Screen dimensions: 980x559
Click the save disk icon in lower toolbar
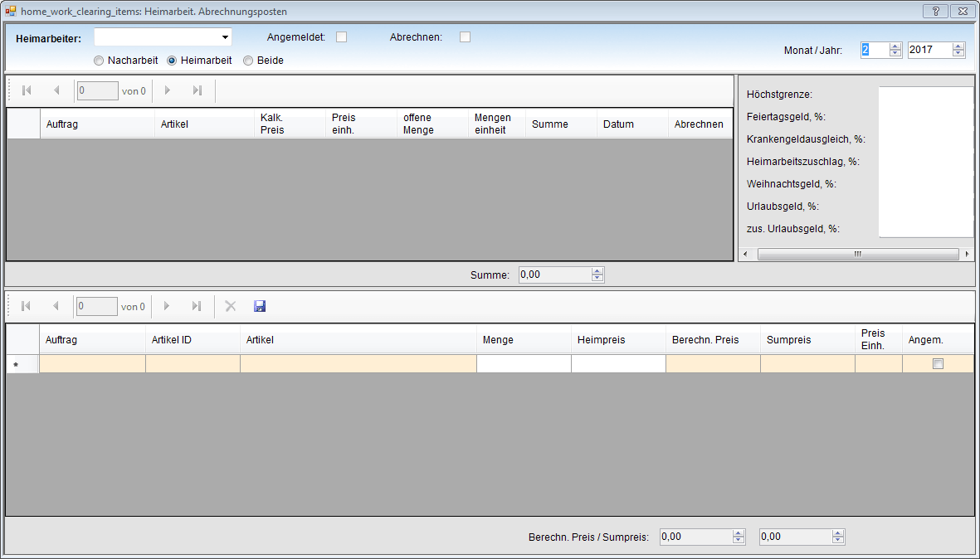(260, 306)
